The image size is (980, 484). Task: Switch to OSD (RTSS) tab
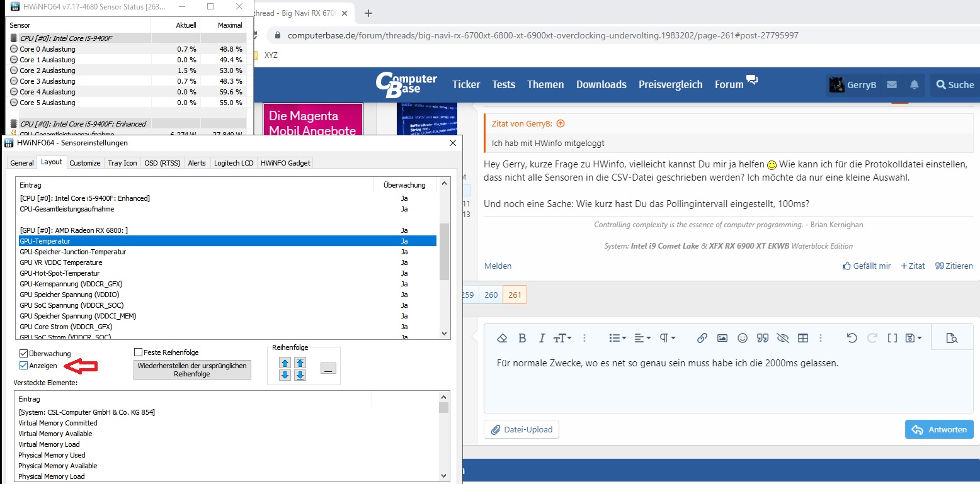tap(162, 163)
